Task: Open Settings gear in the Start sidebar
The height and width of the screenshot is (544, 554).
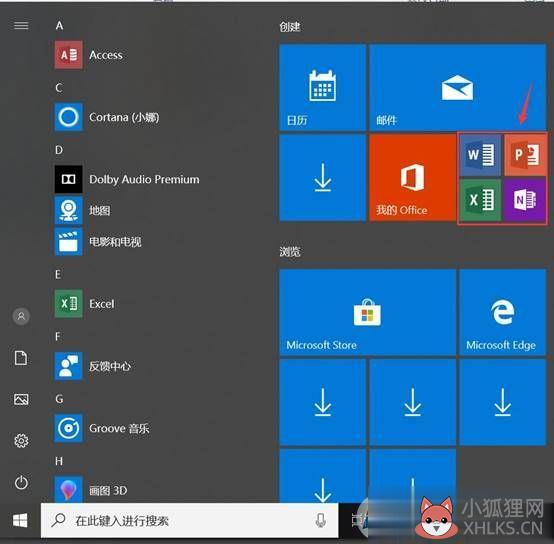Action: [x=21, y=441]
